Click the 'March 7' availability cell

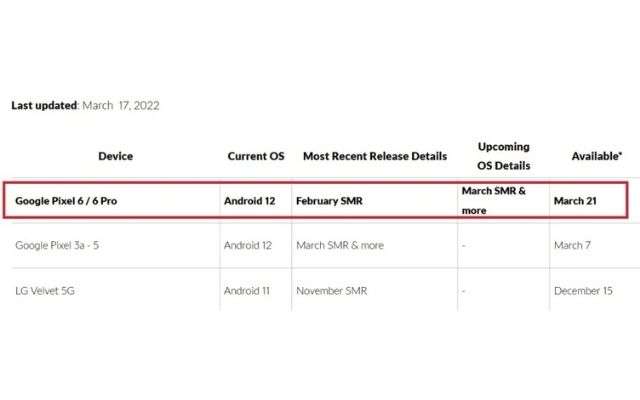coord(572,245)
